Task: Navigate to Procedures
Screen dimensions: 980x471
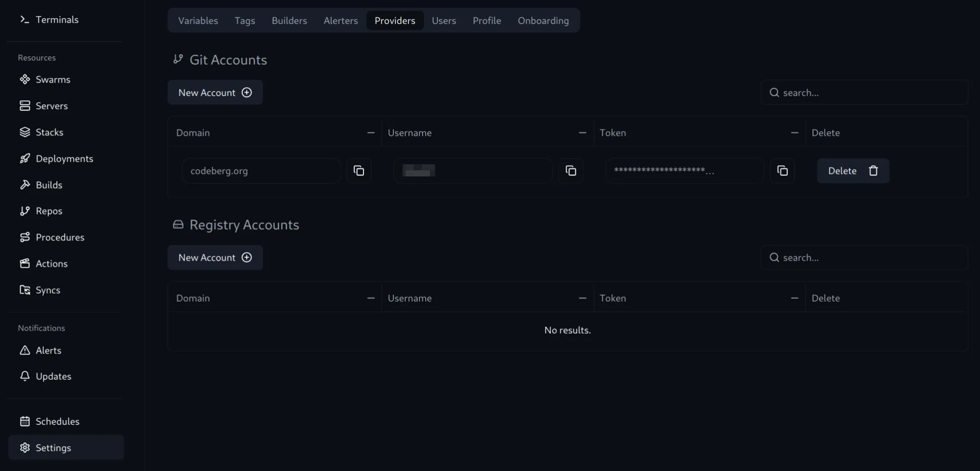Action: click(66, 237)
